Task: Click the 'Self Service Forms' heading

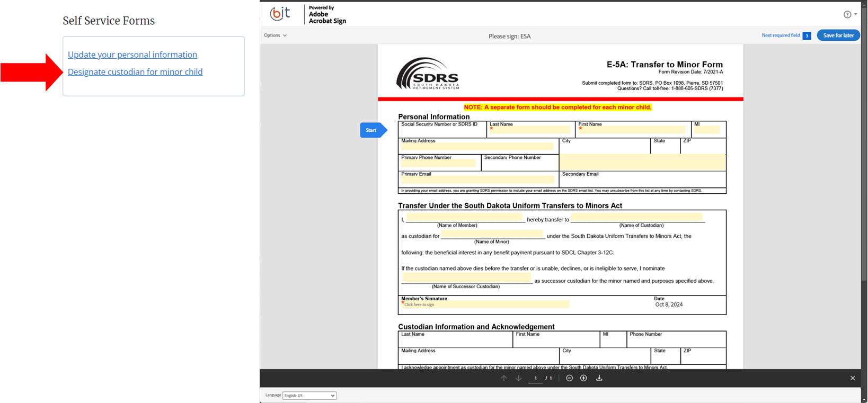Action: point(109,21)
